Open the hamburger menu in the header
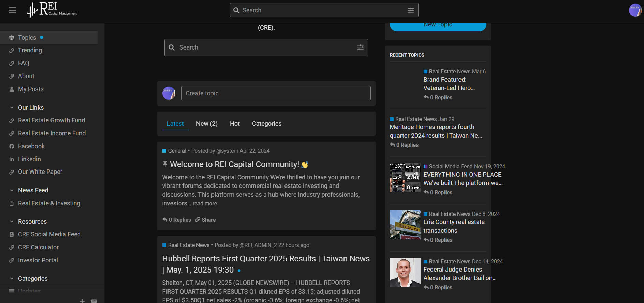 [13, 10]
